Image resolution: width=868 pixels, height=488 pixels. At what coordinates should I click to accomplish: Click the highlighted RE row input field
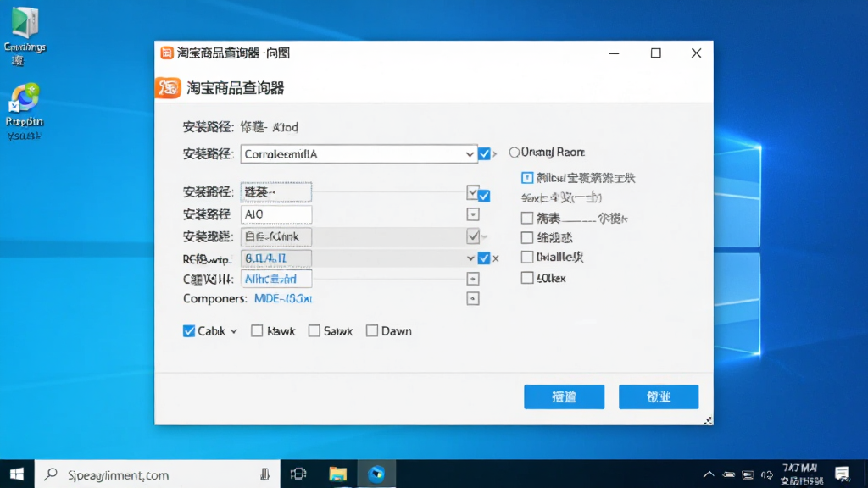276,258
